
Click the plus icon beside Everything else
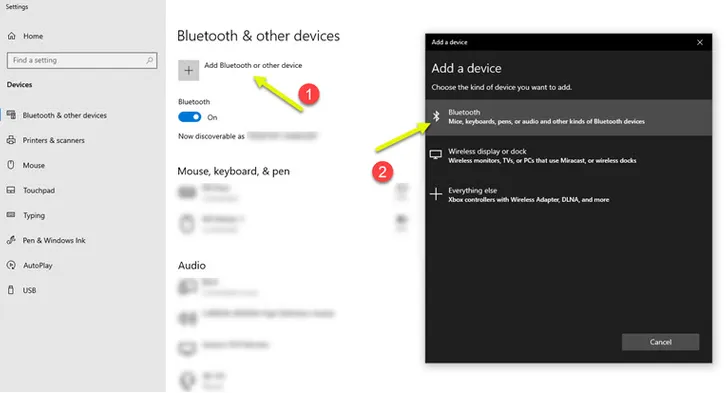[436, 194]
